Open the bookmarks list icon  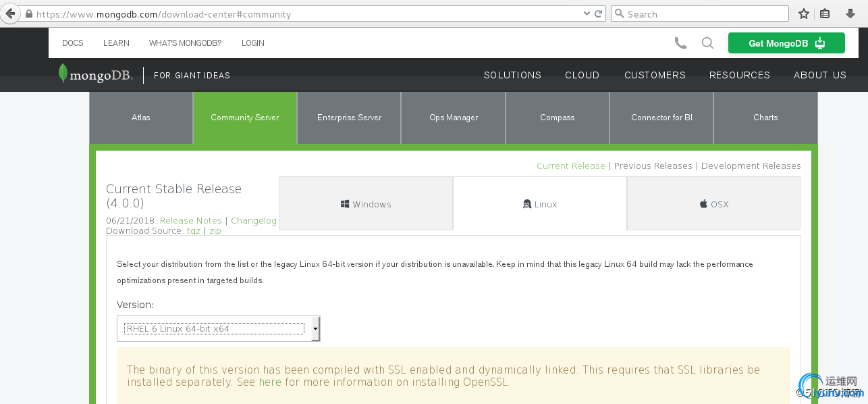[x=825, y=14]
